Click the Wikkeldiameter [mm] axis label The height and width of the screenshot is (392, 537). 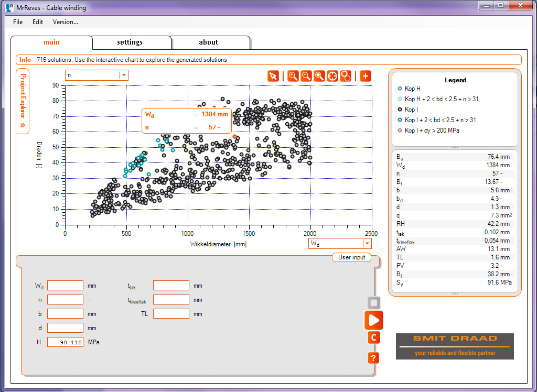pyautogui.click(x=218, y=244)
